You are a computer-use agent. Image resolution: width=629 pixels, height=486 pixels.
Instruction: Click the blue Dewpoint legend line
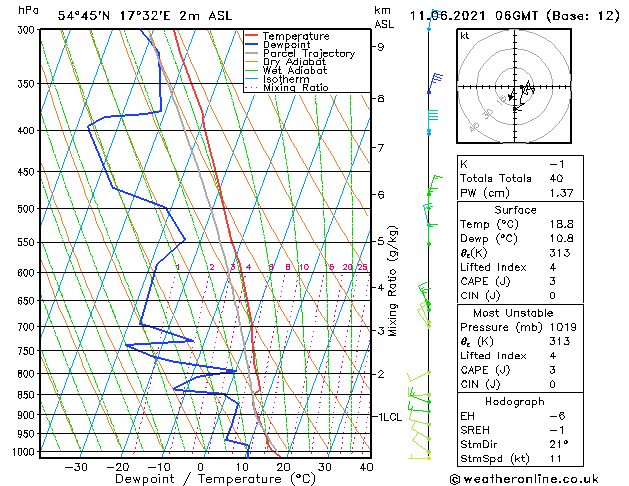pos(252,44)
